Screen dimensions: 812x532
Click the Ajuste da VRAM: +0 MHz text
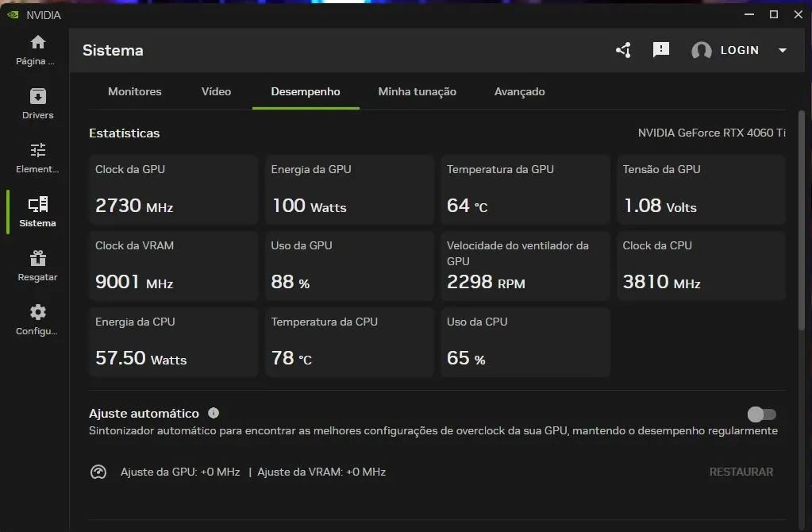click(321, 472)
